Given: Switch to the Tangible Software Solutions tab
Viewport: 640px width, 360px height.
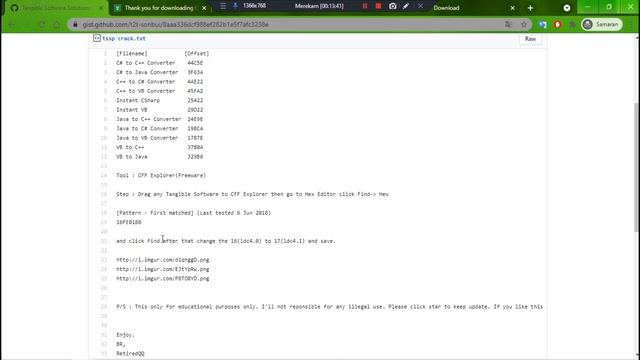Looking at the screenshot, I should (55, 8).
